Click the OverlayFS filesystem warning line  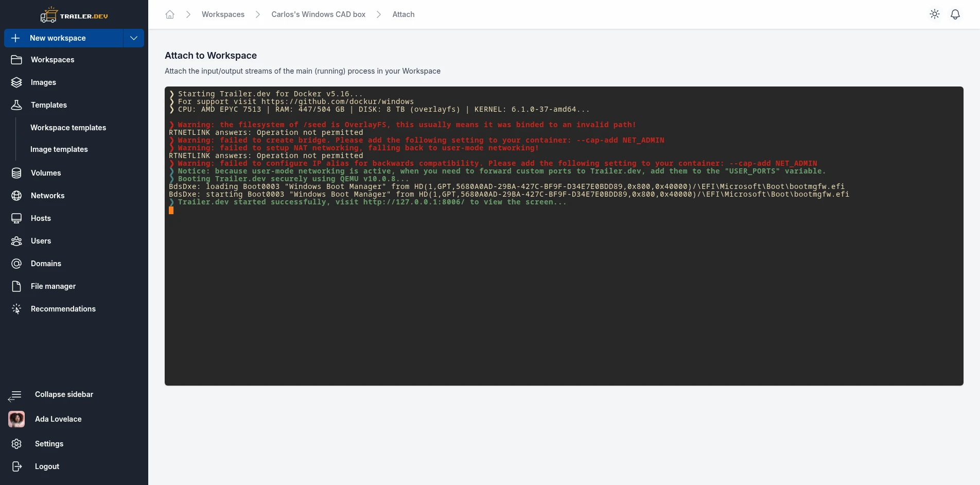click(402, 125)
